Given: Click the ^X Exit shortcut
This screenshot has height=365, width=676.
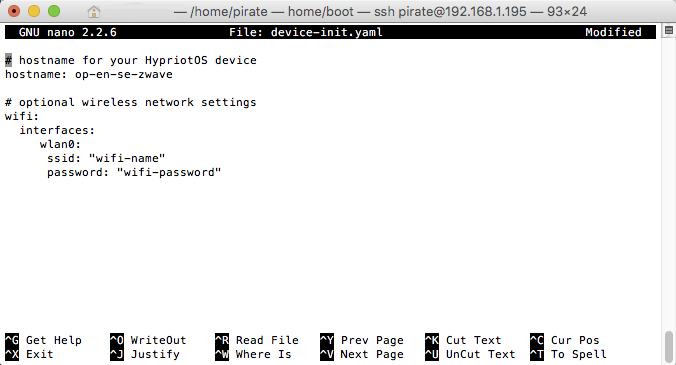Looking at the screenshot, I should point(29,354).
